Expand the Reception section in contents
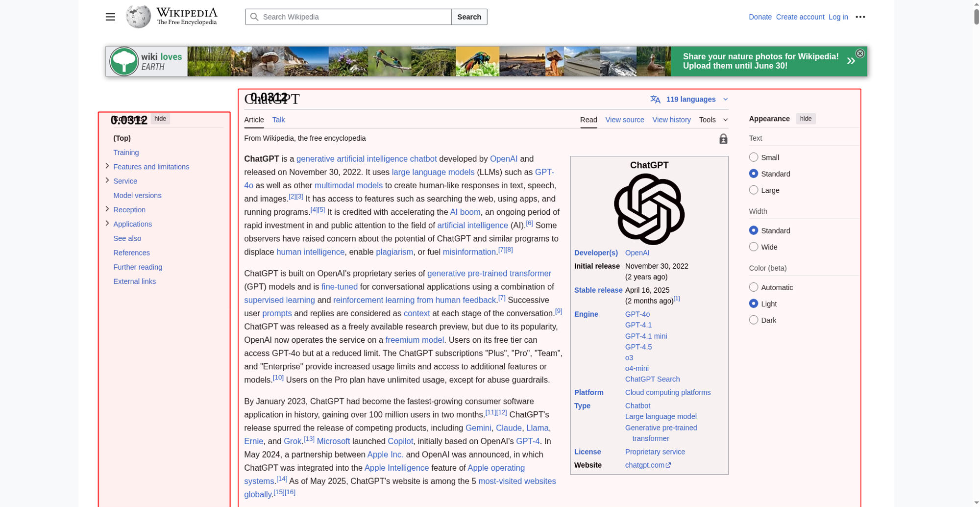 pos(107,209)
